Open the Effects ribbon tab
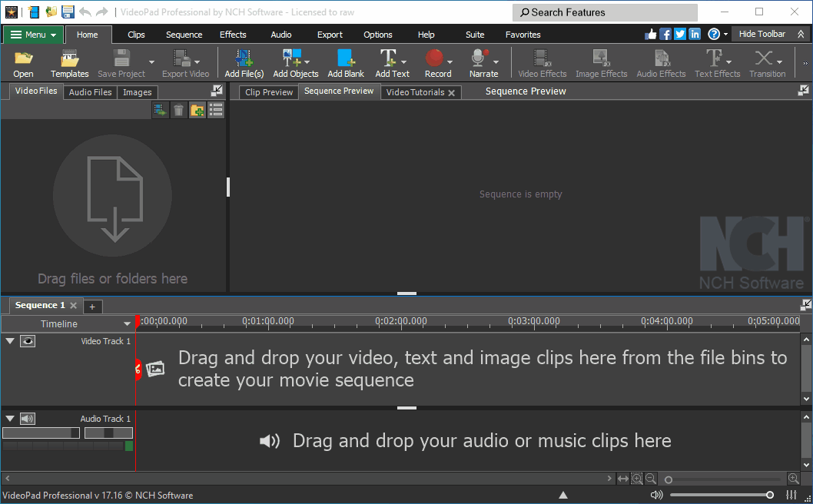This screenshot has width=813, height=504. (233, 35)
